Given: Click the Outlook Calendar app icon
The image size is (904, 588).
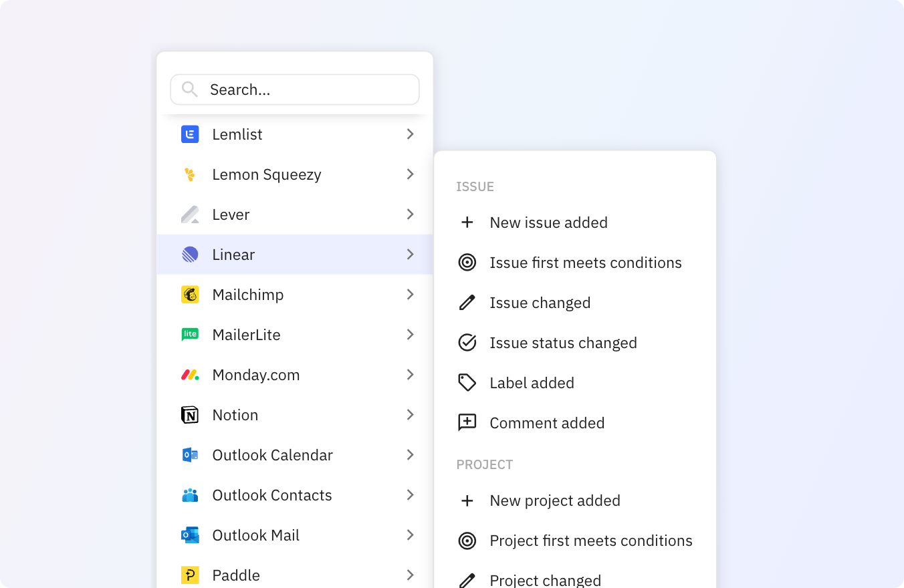Looking at the screenshot, I should pos(190,455).
